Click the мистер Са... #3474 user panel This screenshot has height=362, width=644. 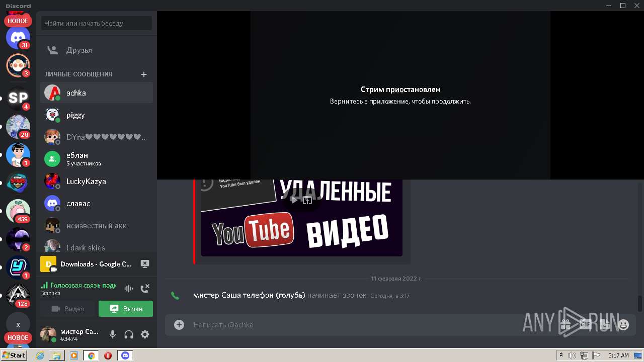[70, 334]
